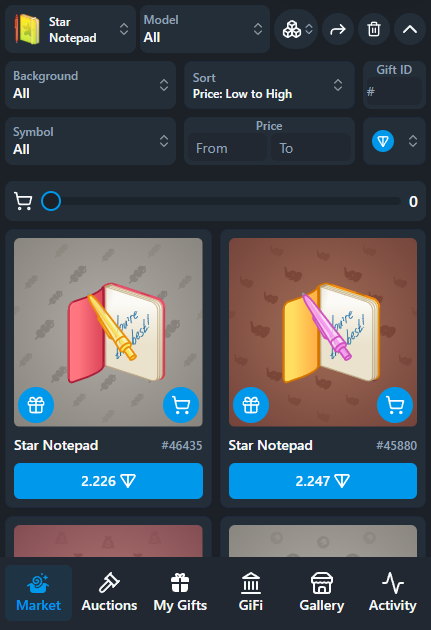431x630 pixels.
Task: Toggle the TON currency selector
Action: pyautogui.click(x=394, y=141)
